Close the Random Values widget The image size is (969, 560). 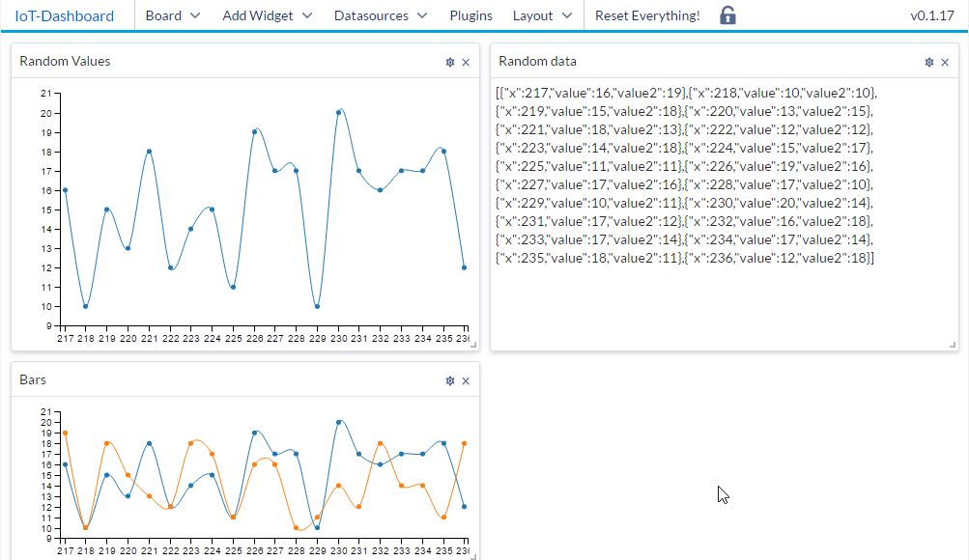(466, 61)
